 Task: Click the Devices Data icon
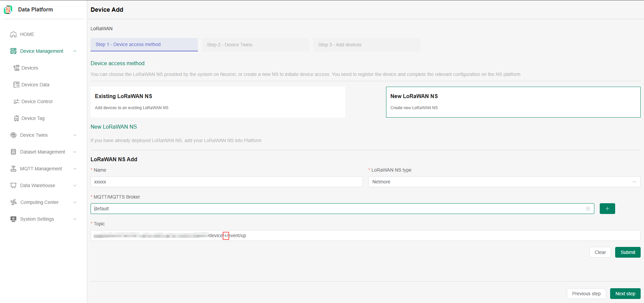pyautogui.click(x=16, y=85)
